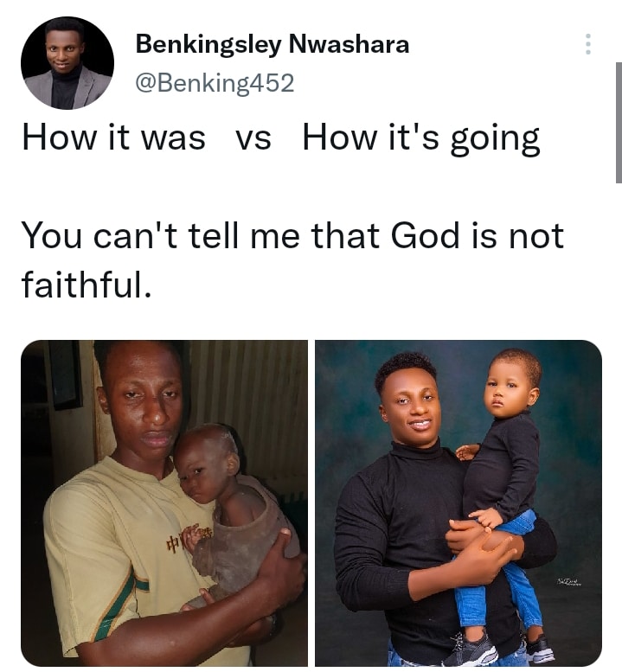Click the word 'vs' in the tweet

coord(253,138)
